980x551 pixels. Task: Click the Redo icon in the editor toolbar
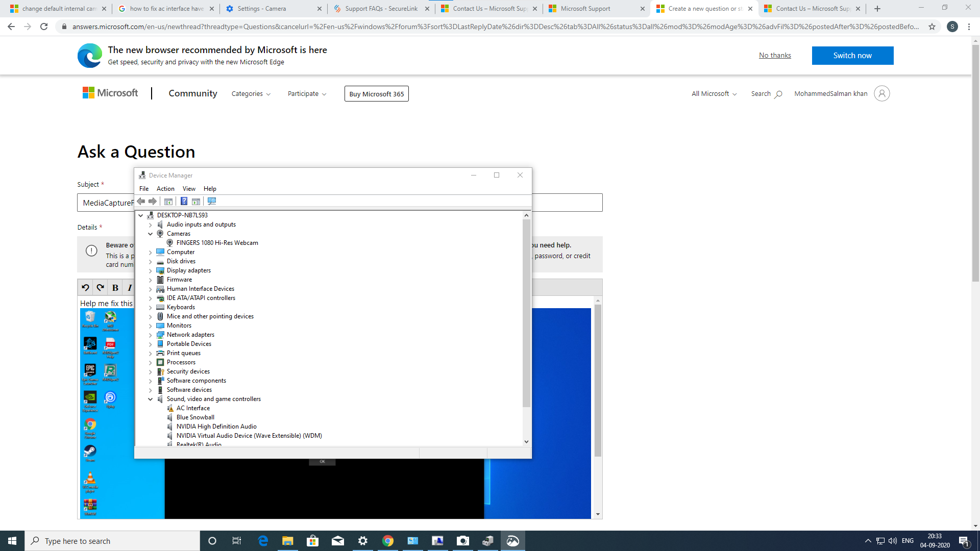[100, 288]
